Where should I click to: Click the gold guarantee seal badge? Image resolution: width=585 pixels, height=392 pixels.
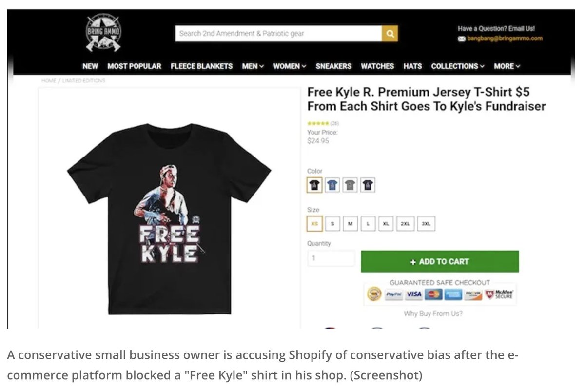[374, 295]
